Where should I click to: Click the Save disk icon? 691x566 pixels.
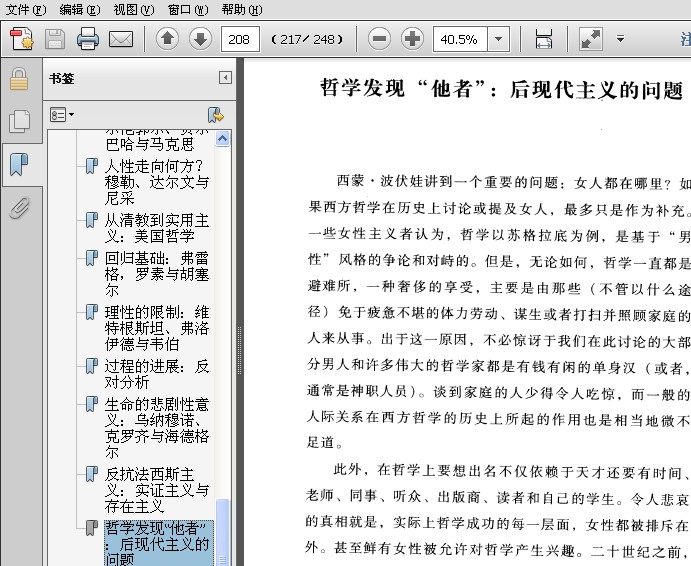[x=55, y=39]
